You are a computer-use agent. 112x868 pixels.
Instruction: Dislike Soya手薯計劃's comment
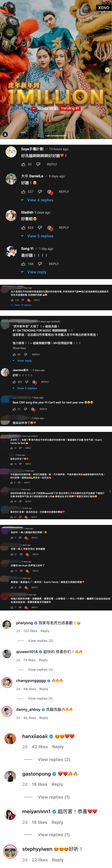[x=38, y=164]
